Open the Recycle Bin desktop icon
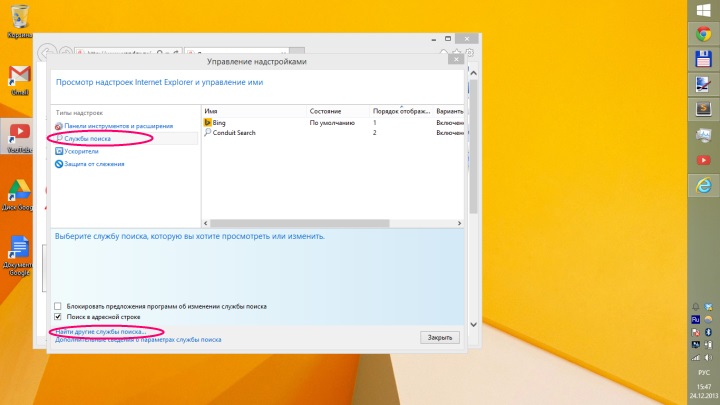720x405 pixels. [19, 18]
